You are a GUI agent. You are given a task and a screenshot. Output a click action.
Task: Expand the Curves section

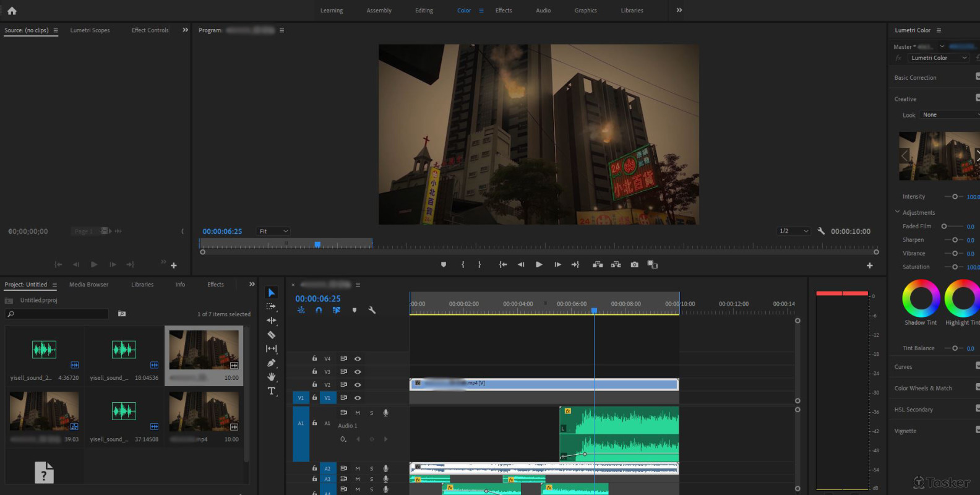(903, 367)
